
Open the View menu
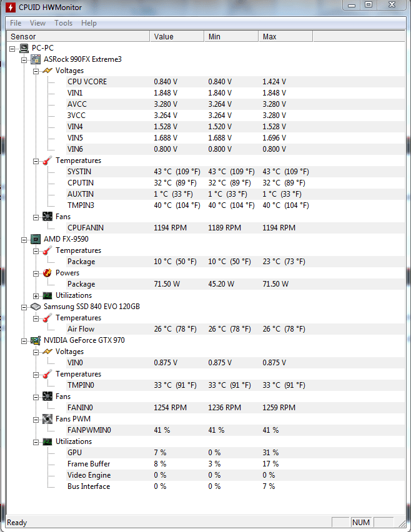pos(37,23)
